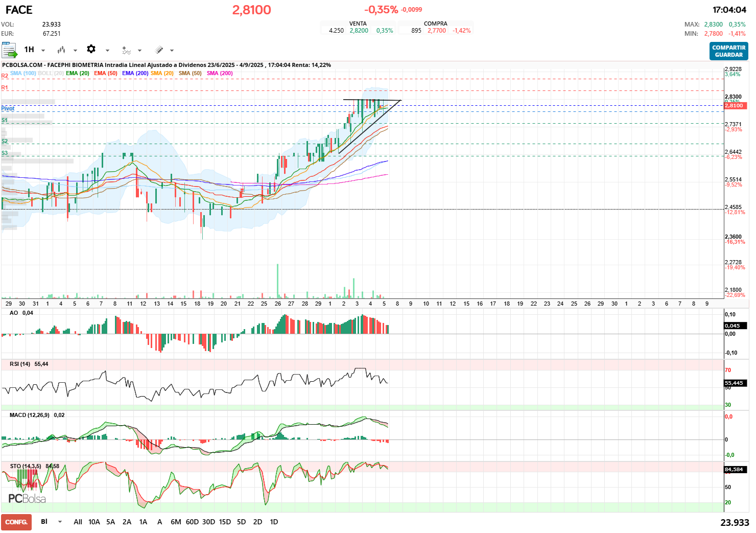
Task: Click the S2 support label
Action: tap(5, 141)
